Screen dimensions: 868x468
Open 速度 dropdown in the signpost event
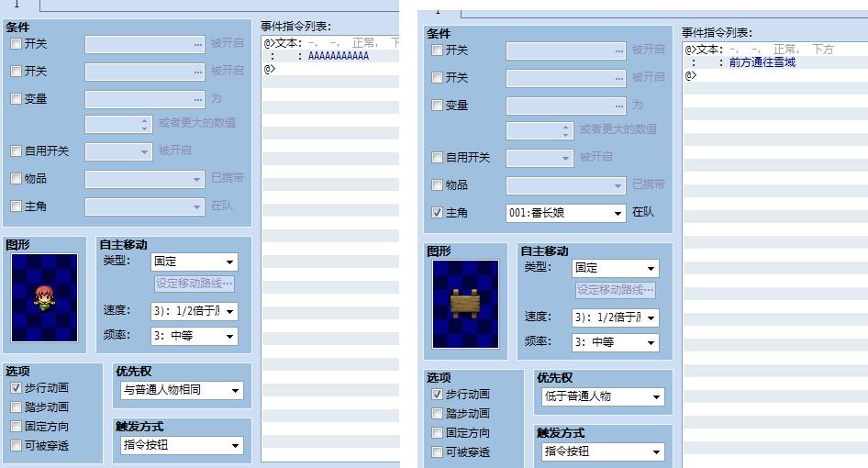click(616, 318)
